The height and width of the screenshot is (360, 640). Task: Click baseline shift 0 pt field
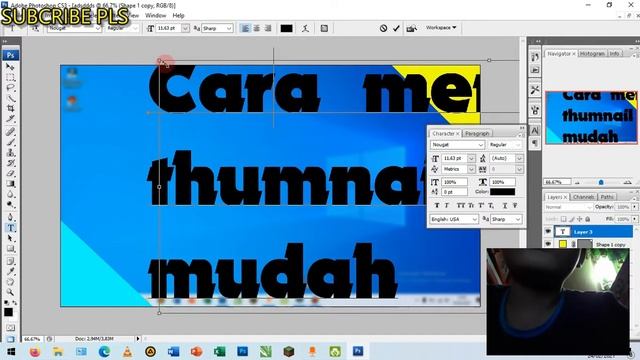[x=454, y=191]
